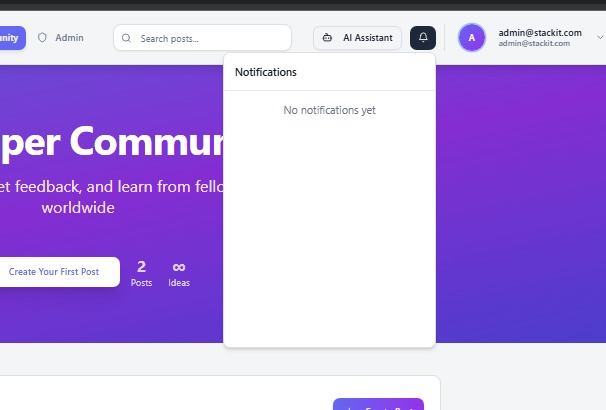This screenshot has height=410, width=606.
Task: Click Create Your First Post button
Action: point(58,272)
